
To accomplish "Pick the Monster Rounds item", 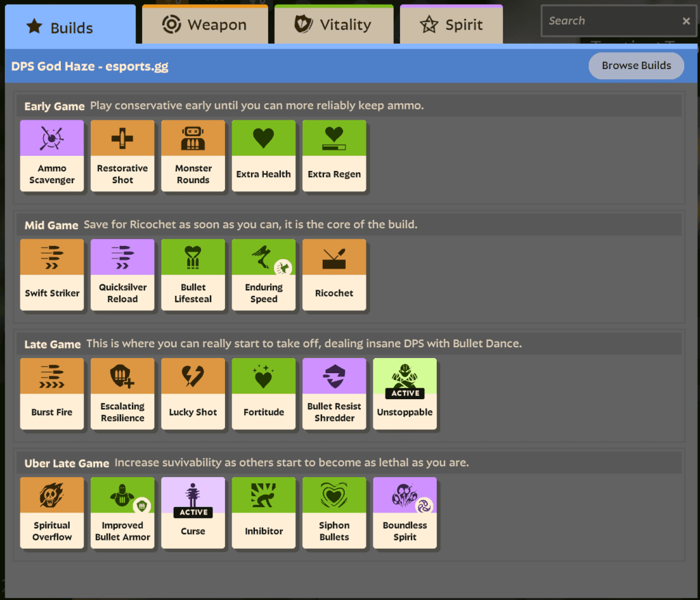I will coord(193,155).
